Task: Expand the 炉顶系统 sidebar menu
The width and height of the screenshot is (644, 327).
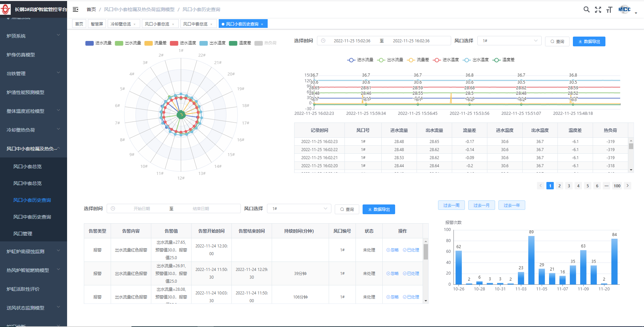Action: (33, 36)
